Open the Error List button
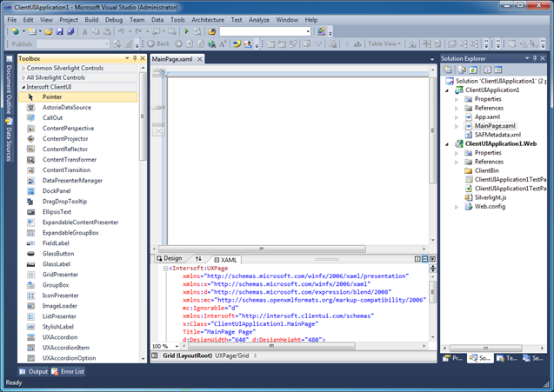 click(68, 371)
